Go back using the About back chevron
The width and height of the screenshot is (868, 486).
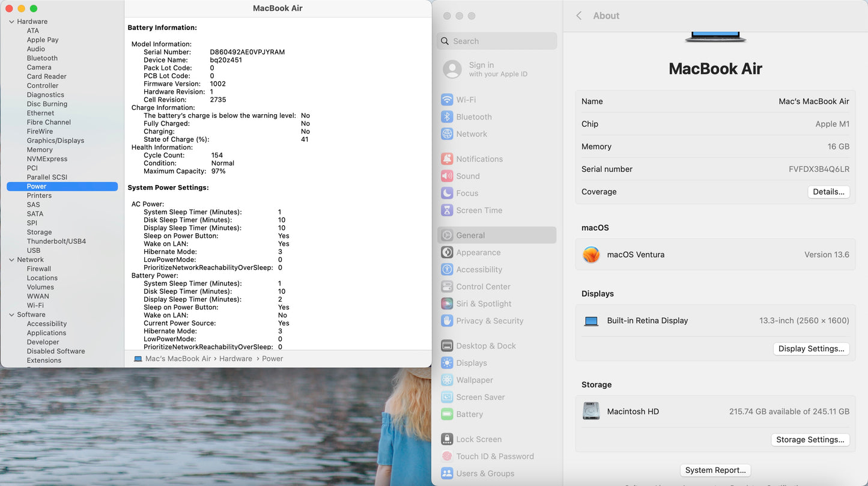(579, 16)
